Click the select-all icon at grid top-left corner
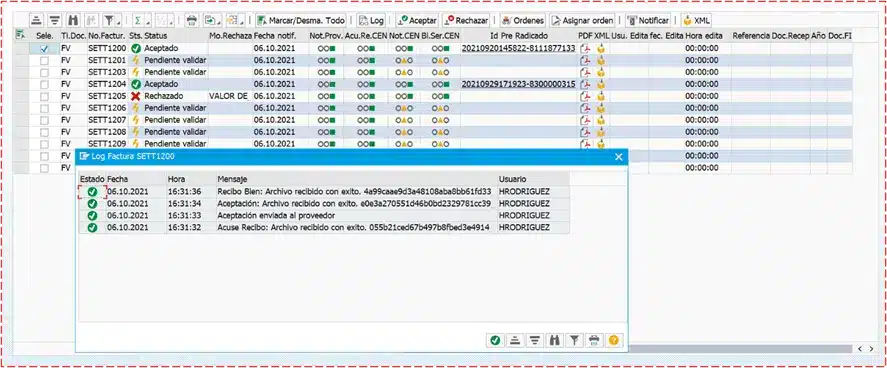The height and width of the screenshot is (368, 887). [21, 35]
